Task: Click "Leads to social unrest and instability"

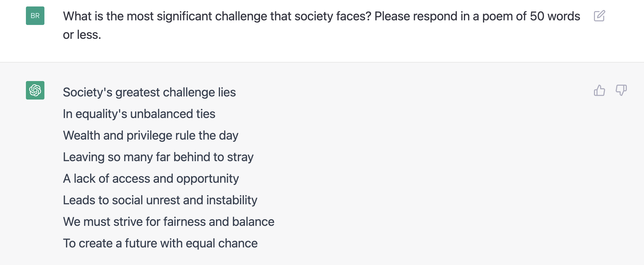Action: coord(160,200)
